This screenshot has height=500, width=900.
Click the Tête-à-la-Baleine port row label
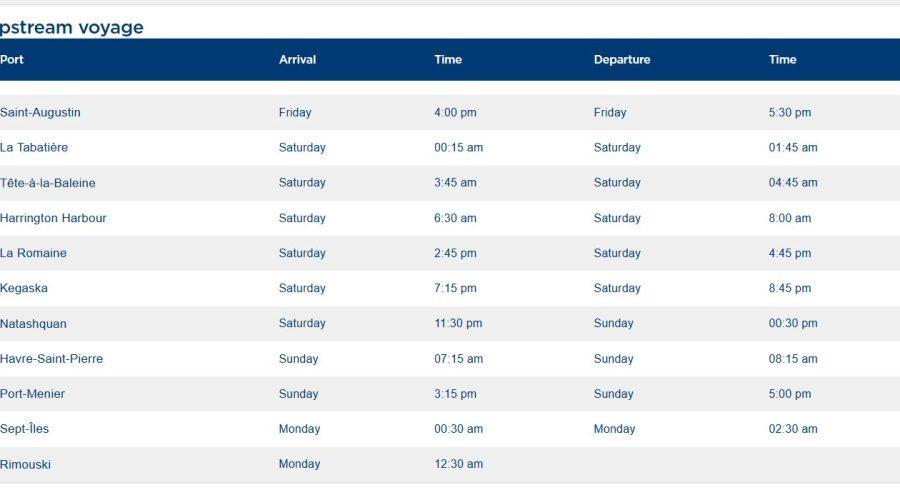point(48,183)
